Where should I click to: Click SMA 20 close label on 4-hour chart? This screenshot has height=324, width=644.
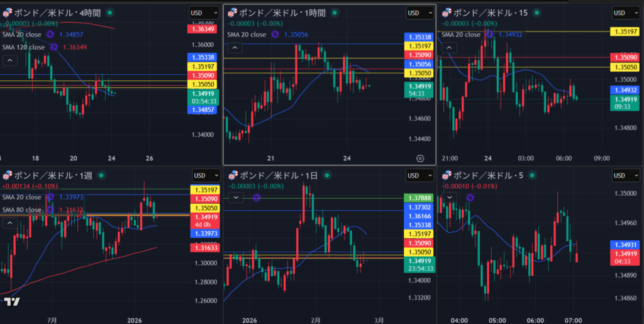point(23,35)
